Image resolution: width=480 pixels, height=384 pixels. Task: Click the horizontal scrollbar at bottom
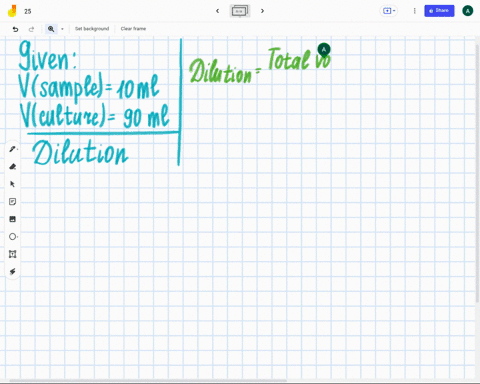coord(148,380)
